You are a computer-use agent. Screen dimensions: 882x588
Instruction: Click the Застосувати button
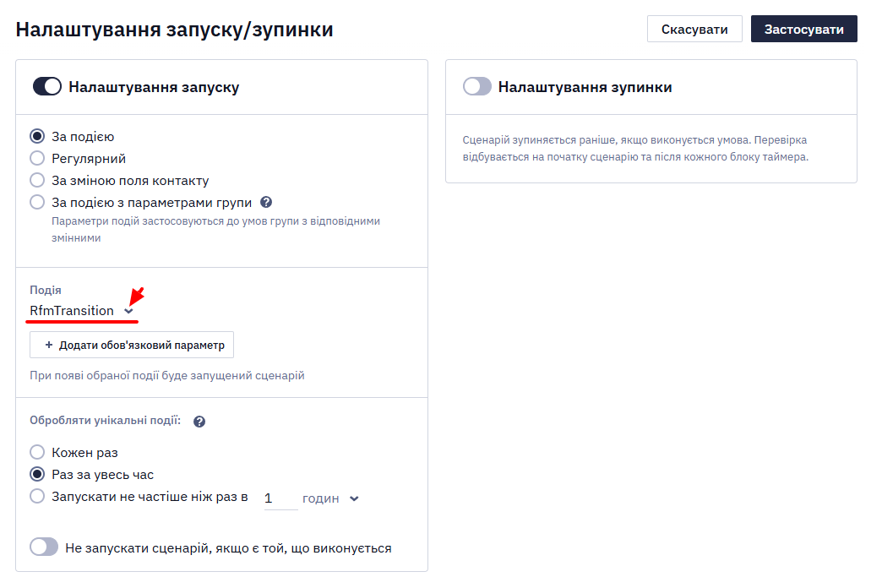click(803, 29)
